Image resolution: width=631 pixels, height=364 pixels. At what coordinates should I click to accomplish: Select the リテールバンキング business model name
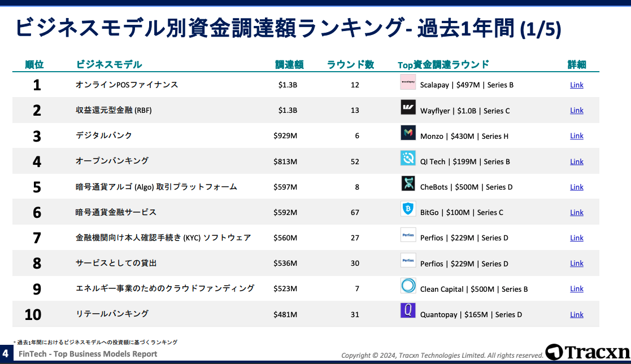112,314
